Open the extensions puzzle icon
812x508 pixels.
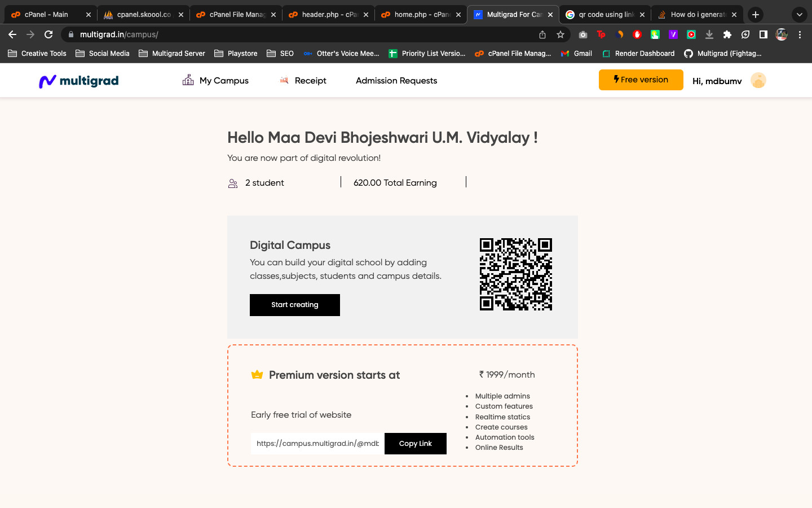pos(727,34)
